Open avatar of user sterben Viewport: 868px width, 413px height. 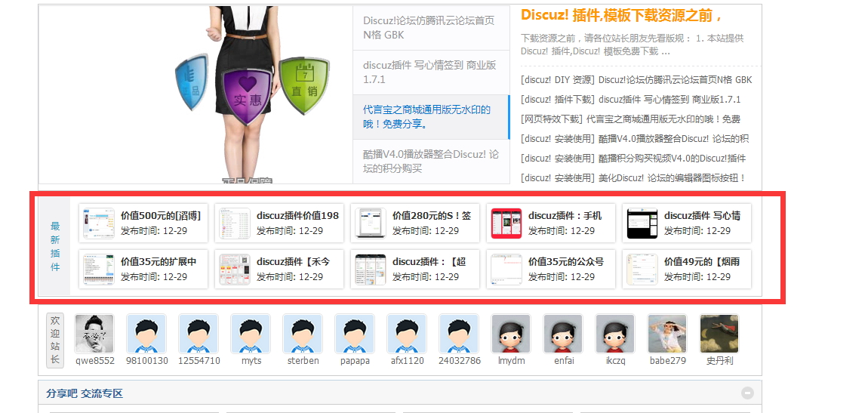(x=303, y=334)
